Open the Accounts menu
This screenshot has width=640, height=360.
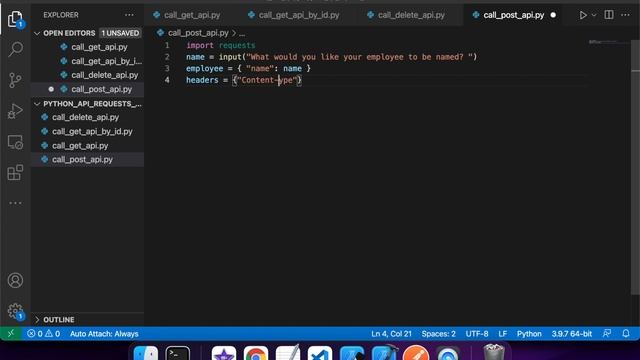pos(15,280)
